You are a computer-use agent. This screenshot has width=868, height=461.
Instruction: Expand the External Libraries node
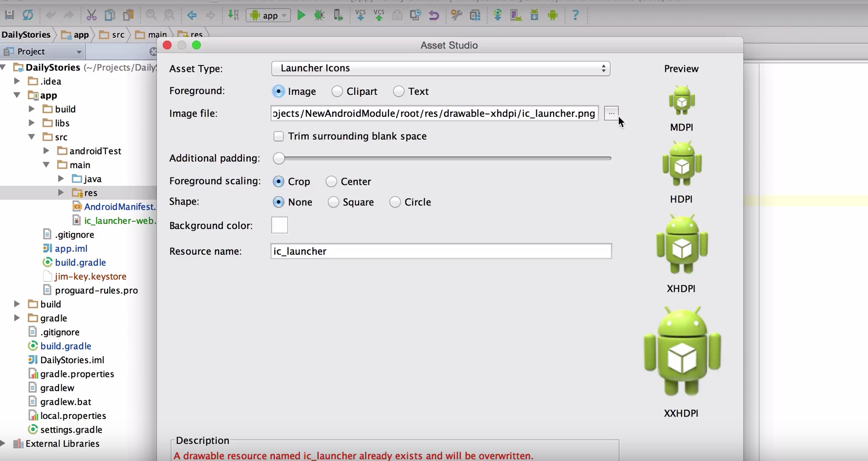pos(3,443)
